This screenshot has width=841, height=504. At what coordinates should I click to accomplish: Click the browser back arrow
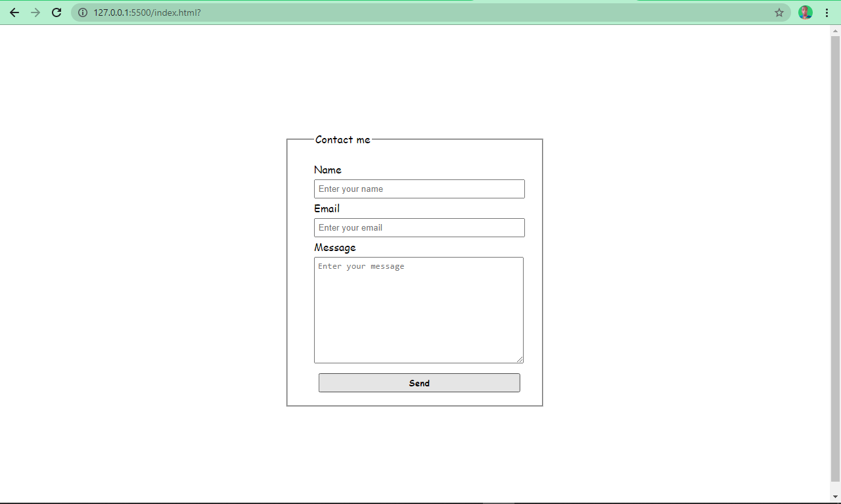pos(14,12)
